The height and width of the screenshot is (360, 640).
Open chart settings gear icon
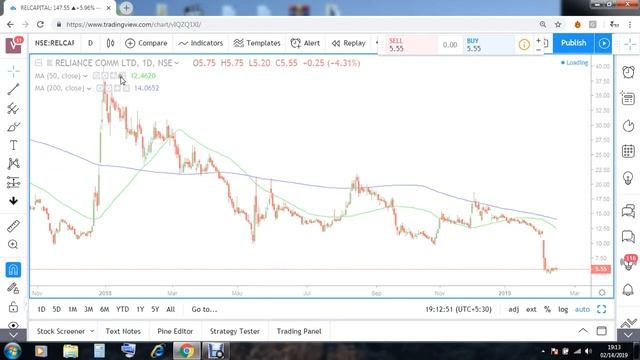click(602, 293)
